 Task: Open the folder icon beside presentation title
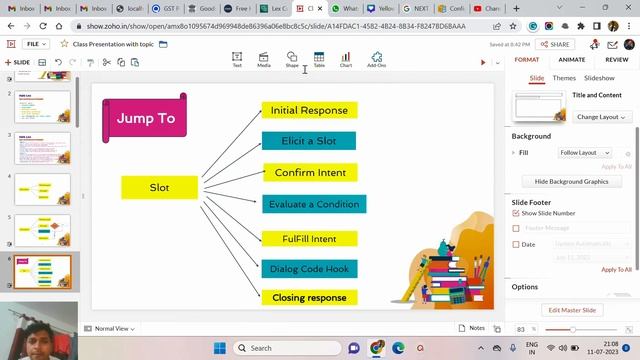(163, 44)
